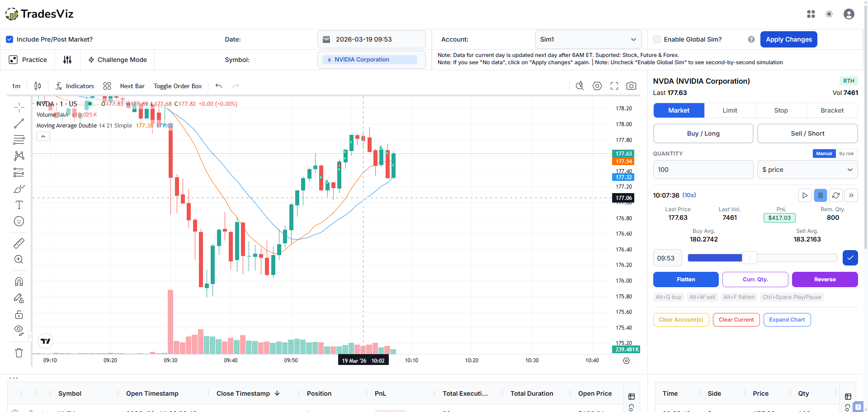
Task: Select the Text annotation tool
Action: click(19, 205)
